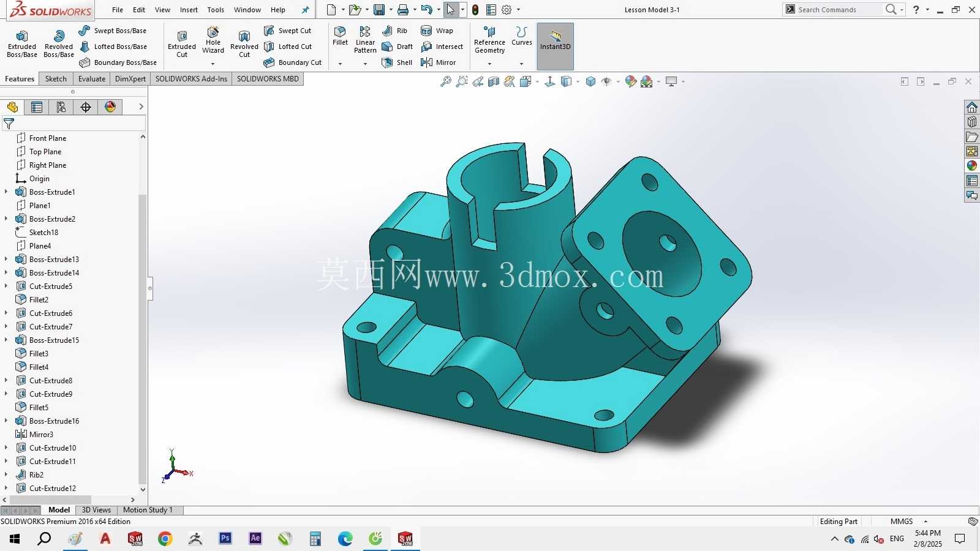Switch to the Motion Study 1 tab
The height and width of the screenshot is (551, 980).
point(148,510)
